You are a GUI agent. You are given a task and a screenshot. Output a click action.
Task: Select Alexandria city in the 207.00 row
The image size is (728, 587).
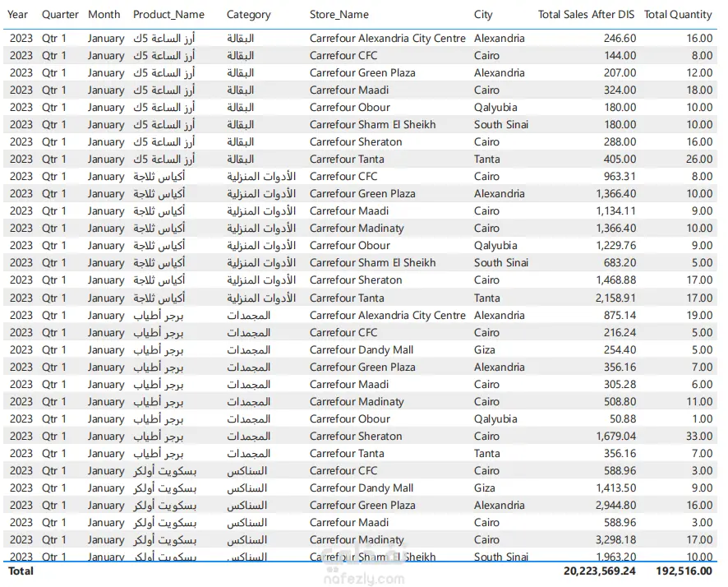coord(499,72)
